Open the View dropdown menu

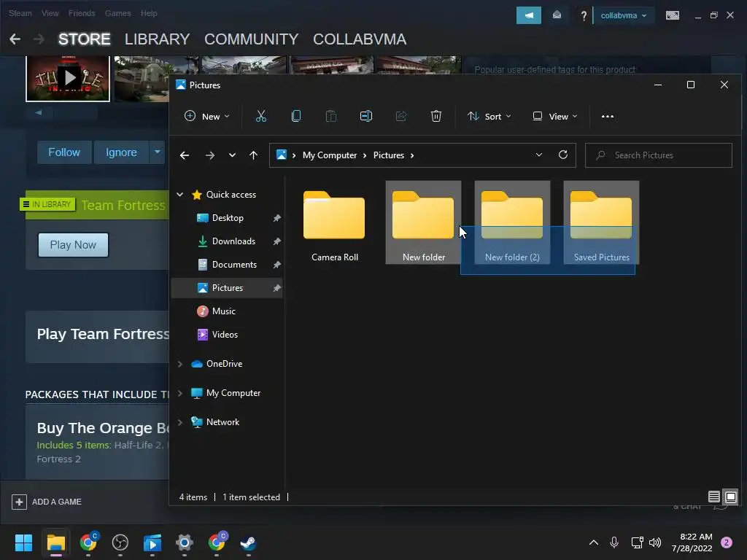click(555, 116)
